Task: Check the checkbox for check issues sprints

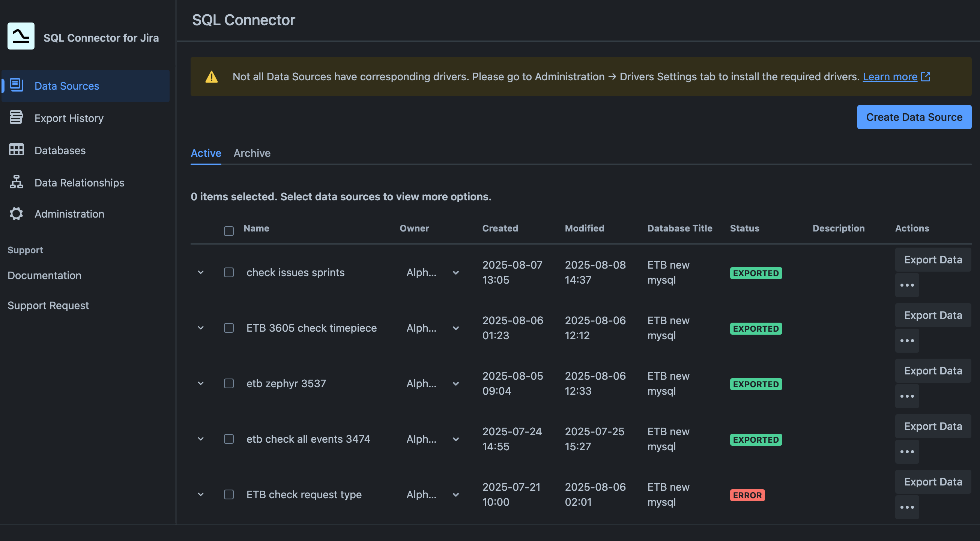Action: pyautogui.click(x=228, y=272)
